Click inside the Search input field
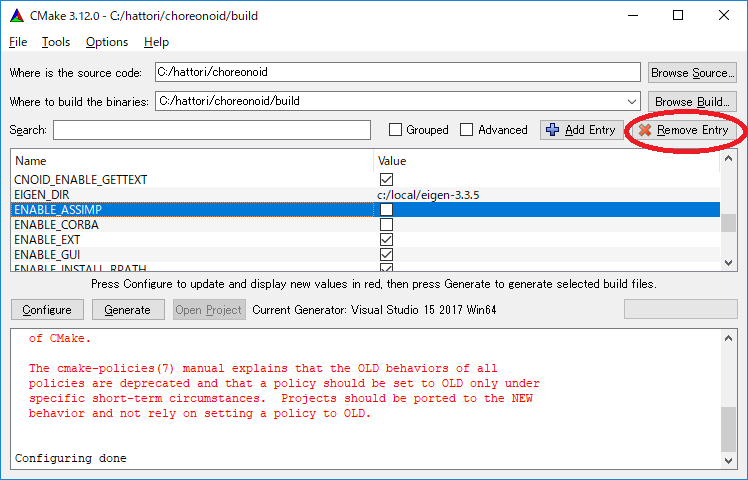748x480 pixels. [212, 130]
